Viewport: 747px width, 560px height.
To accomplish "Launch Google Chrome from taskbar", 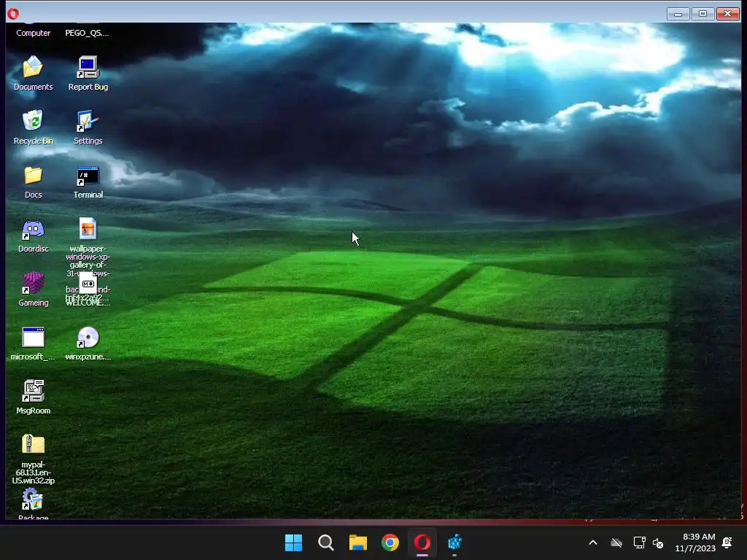I will pyautogui.click(x=390, y=542).
